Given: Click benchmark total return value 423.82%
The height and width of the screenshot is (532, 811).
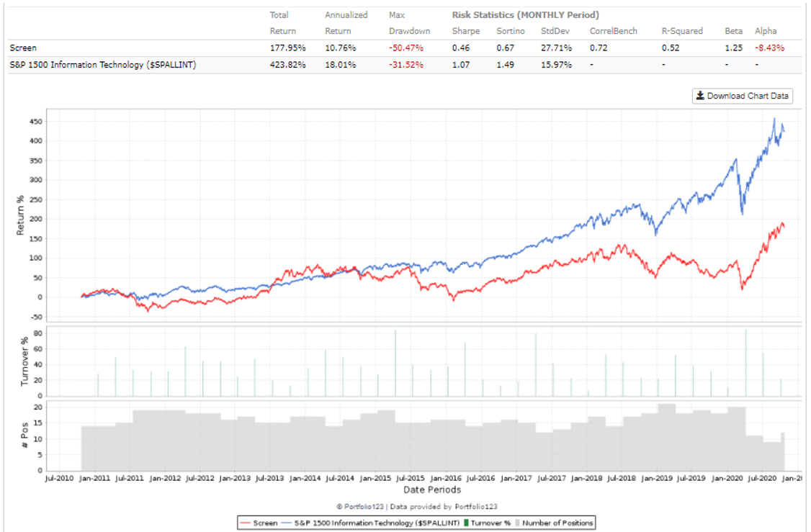Looking at the screenshot, I should tap(287, 65).
